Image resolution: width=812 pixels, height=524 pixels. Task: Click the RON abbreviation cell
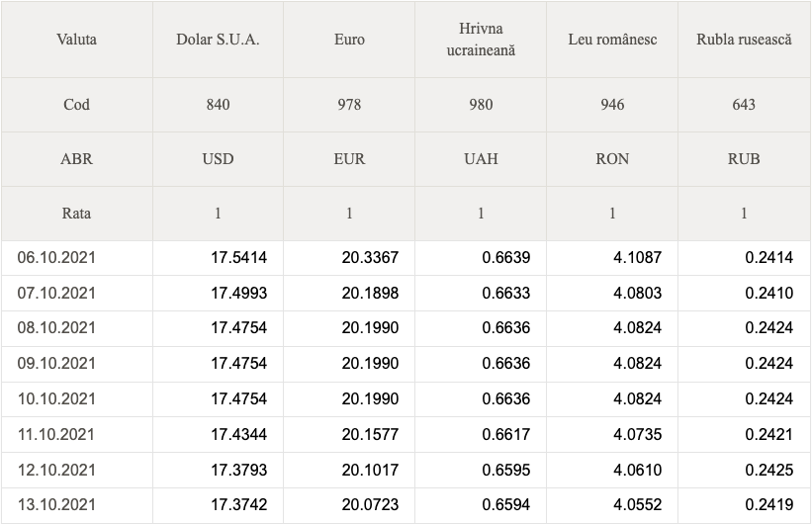click(x=612, y=159)
